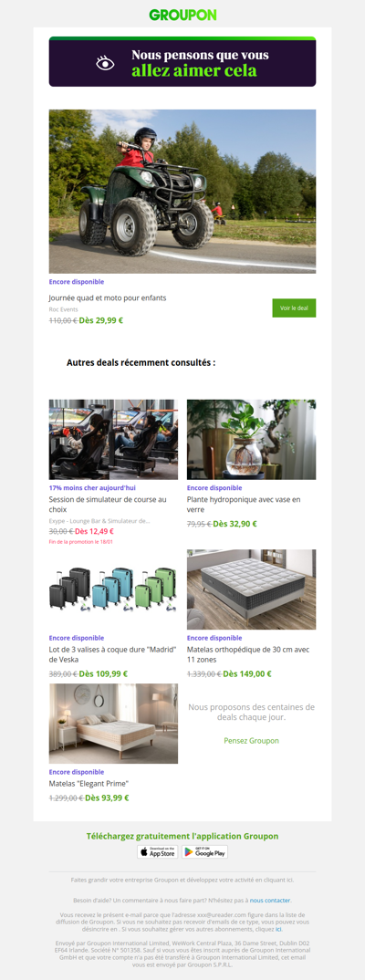This screenshot has width=365, height=980.
Task: Click the 'Voir le deal' button
Action: point(294,308)
